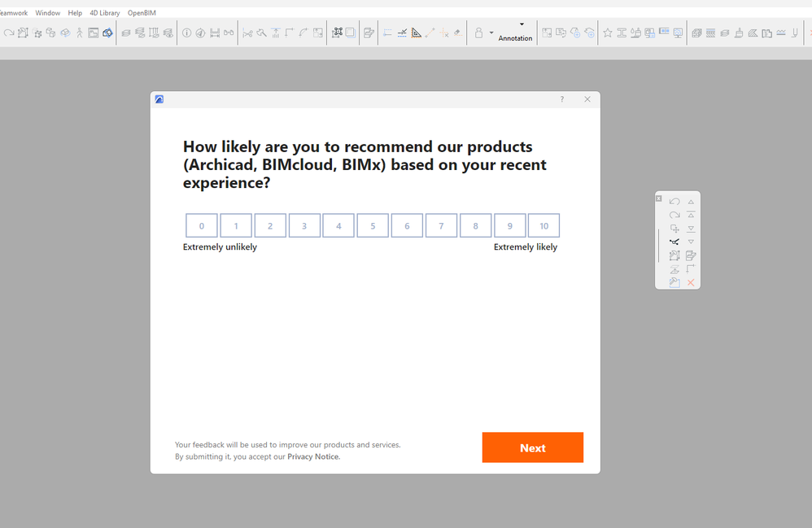Click the red X icon in floating palette
Screen dimensions: 812x528
(691, 282)
